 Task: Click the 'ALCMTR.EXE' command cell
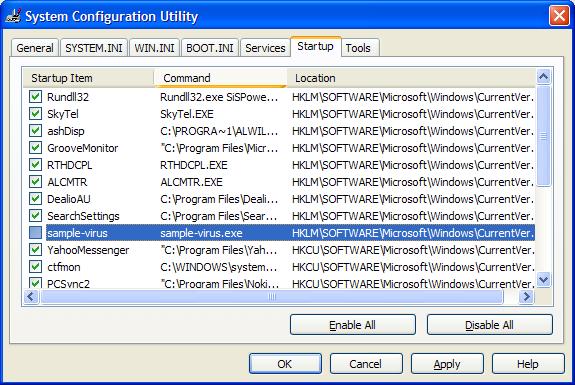point(191,182)
